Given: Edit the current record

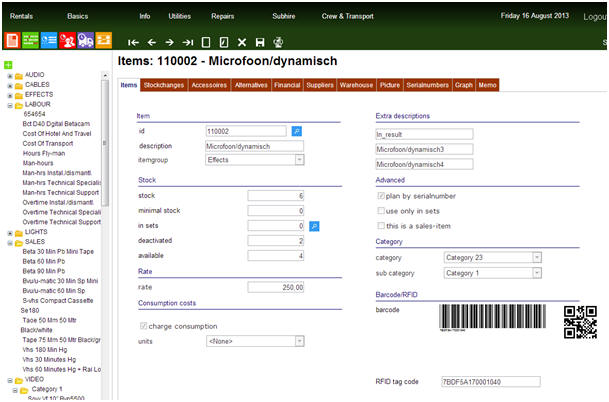Looking at the screenshot, I should (224, 42).
